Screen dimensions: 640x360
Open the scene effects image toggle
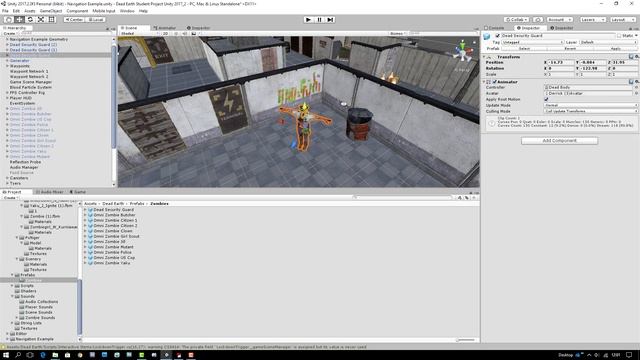(194, 33)
